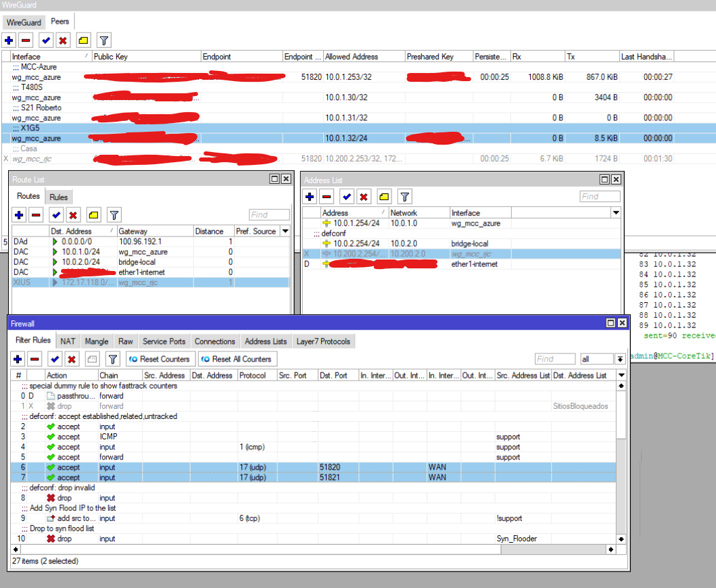
Task: Open the Mangle tab in Firewall
Action: tap(97, 341)
